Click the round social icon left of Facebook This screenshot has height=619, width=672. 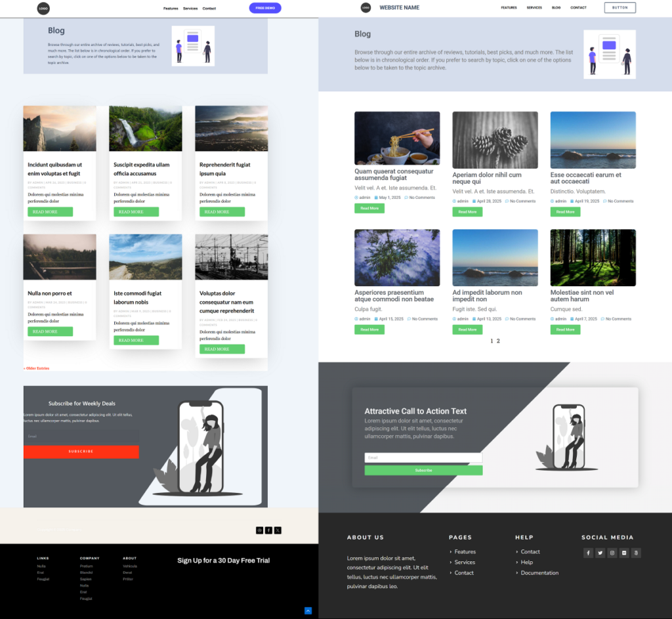click(259, 530)
